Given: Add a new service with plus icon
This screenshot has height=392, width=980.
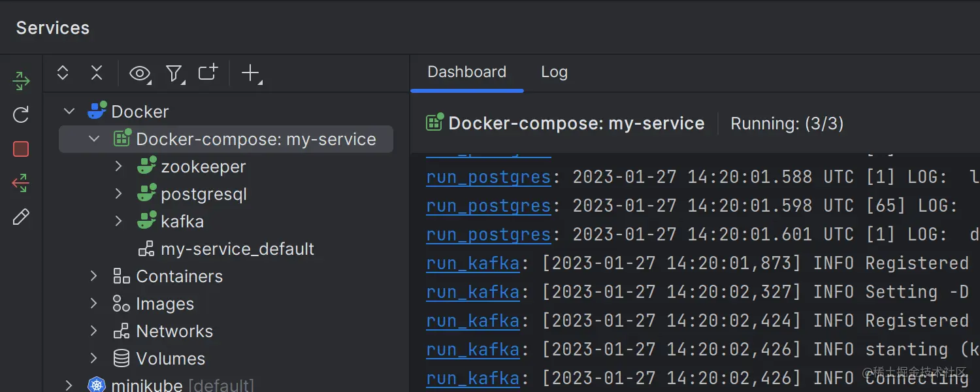Looking at the screenshot, I should 251,73.
